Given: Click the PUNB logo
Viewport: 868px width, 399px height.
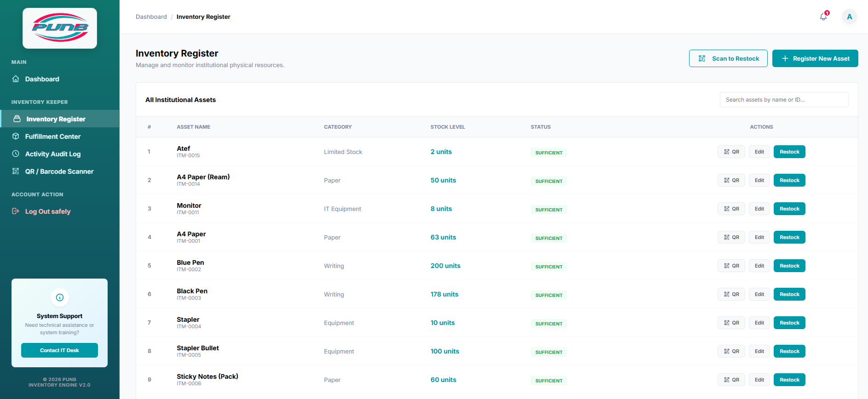Looking at the screenshot, I should (x=60, y=28).
